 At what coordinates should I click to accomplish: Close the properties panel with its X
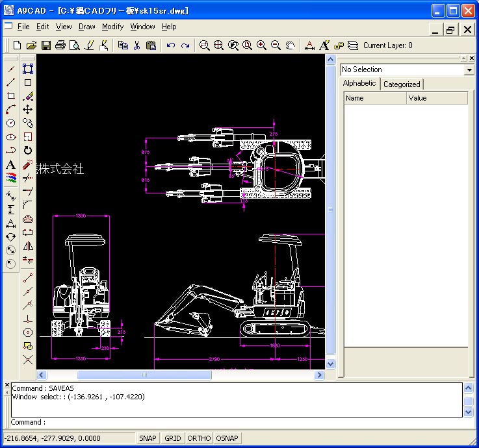[472, 58]
